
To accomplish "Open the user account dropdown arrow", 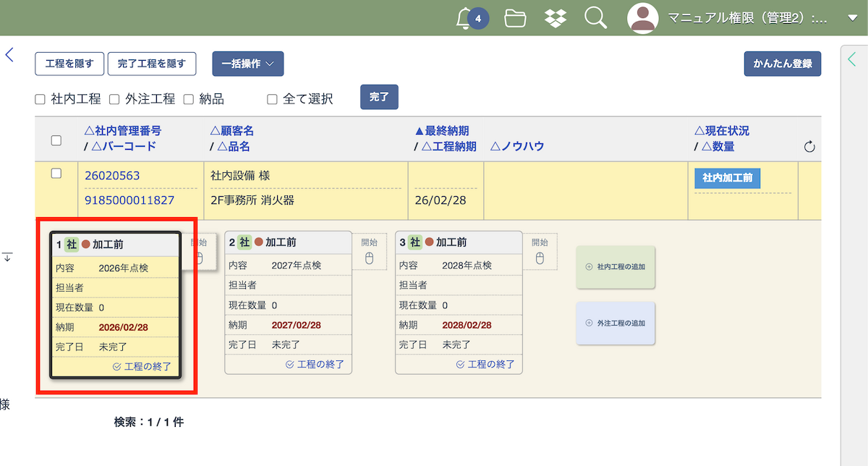I will pos(852,18).
